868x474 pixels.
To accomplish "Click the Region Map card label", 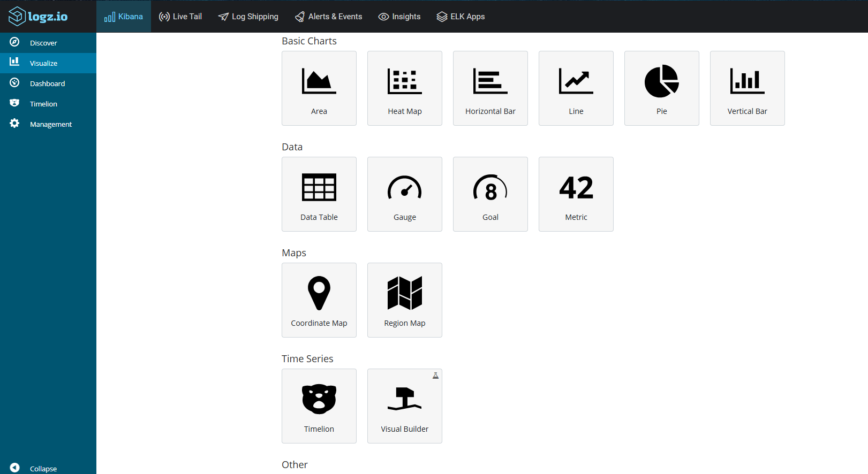I will [405, 323].
